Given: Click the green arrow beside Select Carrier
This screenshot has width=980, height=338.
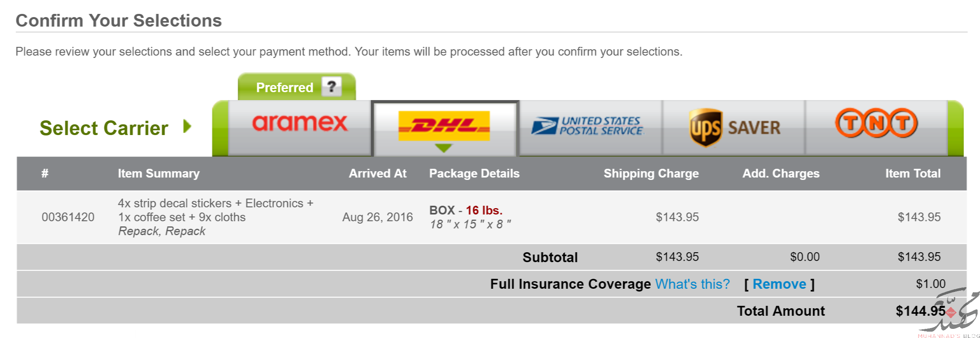Looking at the screenshot, I should (187, 127).
